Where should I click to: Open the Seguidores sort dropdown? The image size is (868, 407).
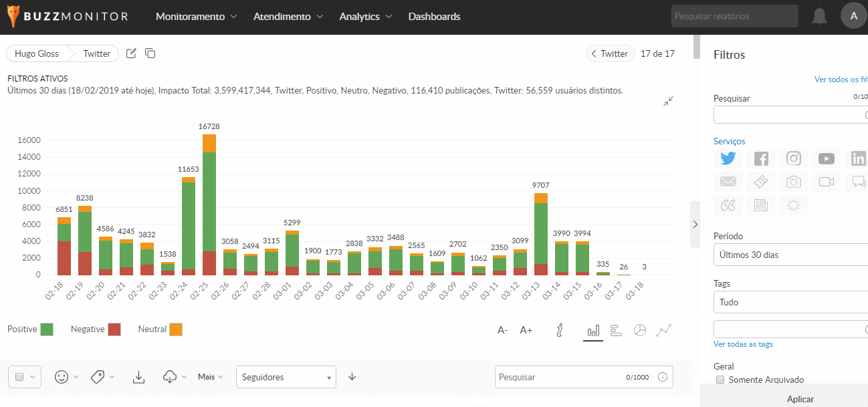(x=286, y=377)
